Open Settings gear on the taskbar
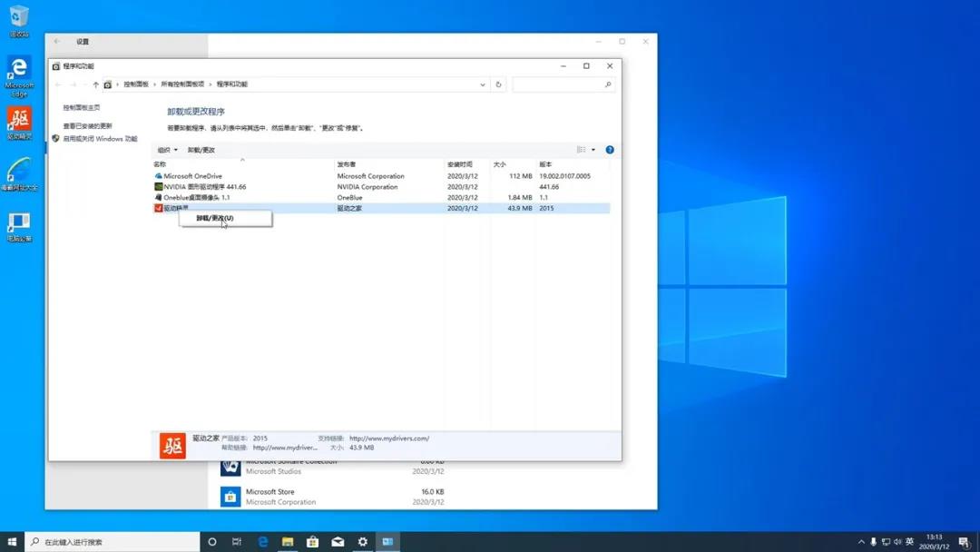The image size is (980, 552). [362, 542]
